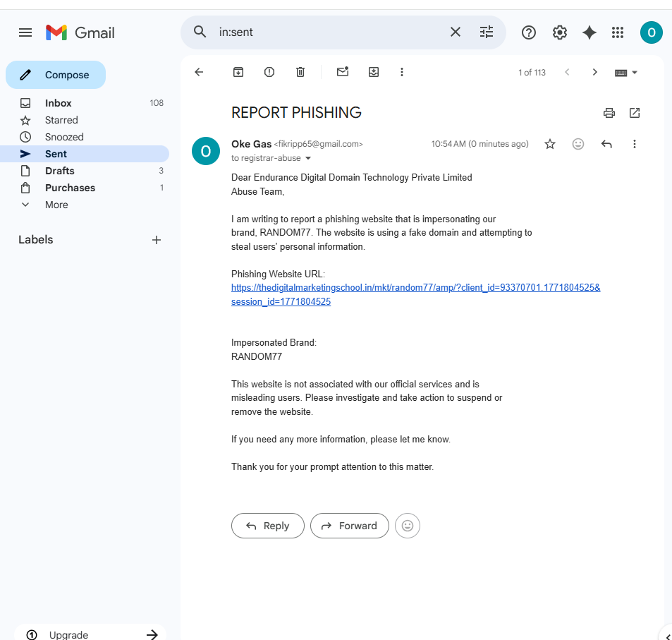Clear the in:sent search text
Image resolution: width=672 pixels, height=640 pixels.
[455, 32]
